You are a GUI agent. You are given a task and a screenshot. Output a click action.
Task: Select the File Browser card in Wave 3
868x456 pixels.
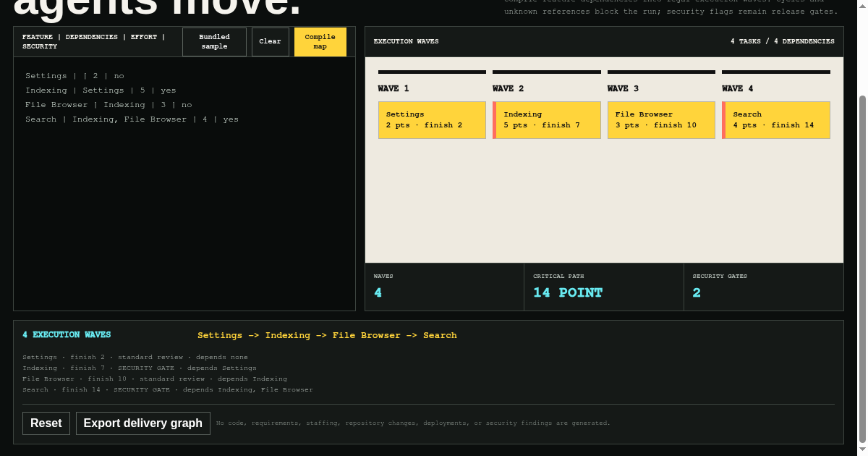tap(661, 120)
